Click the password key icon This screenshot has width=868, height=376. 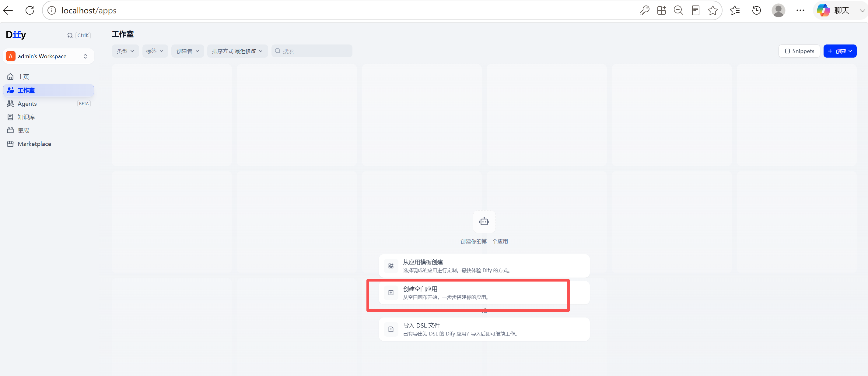pos(644,10)
